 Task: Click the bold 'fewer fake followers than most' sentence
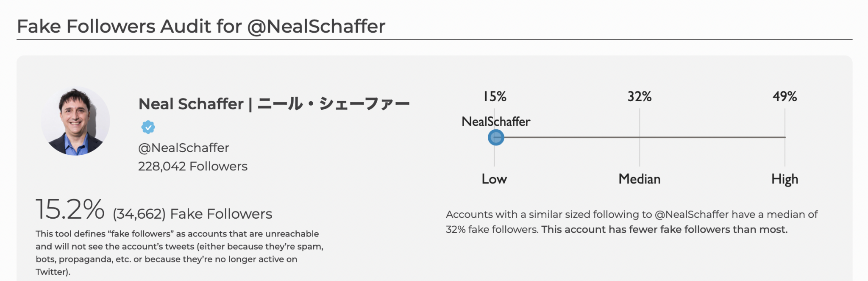664,230
